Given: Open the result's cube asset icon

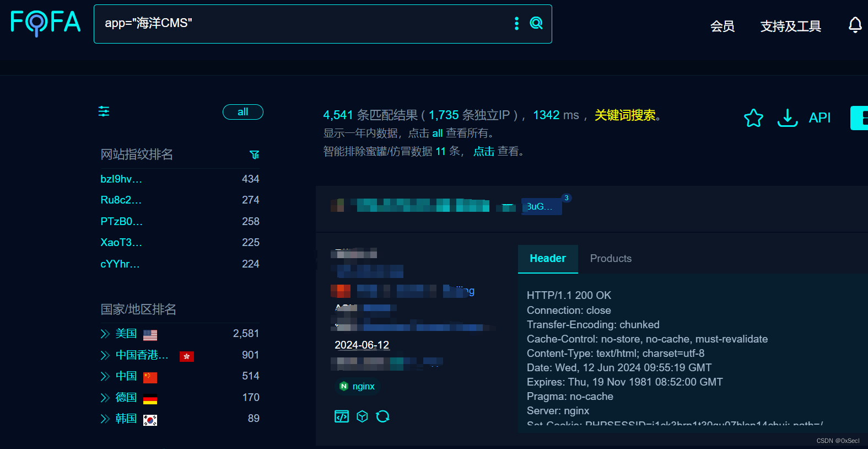Looking at the screenshot, I should pyautogui.click(x=362, y=416).
